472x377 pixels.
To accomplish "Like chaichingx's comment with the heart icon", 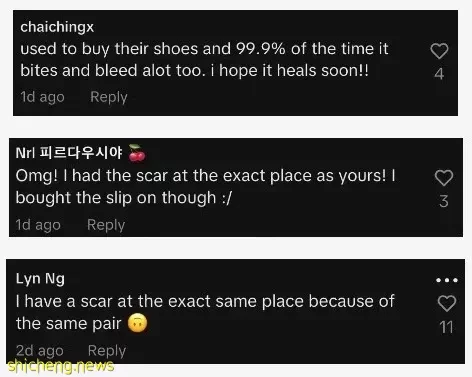I will coord(439,51).
